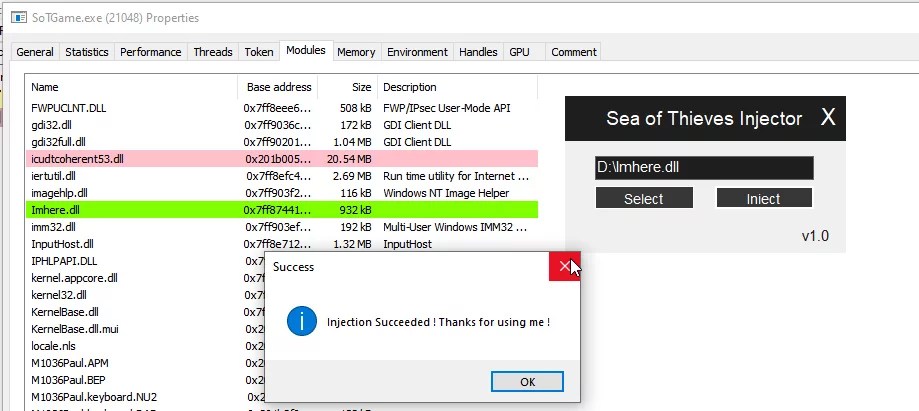Select the KernelBase.dll module row
Screen dimensions: 919x411
pos(145,312)
